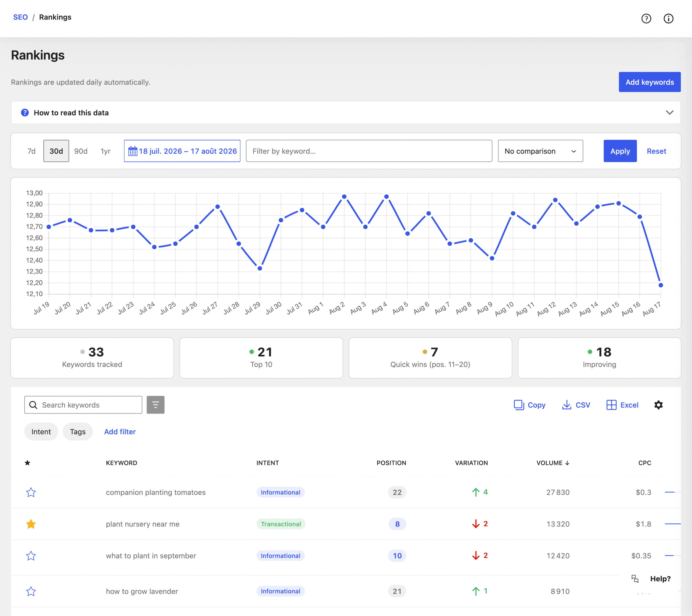The height and width of the screenshot is (616, 692).
Task: Click the star column header icon
Action: (27, 463)
